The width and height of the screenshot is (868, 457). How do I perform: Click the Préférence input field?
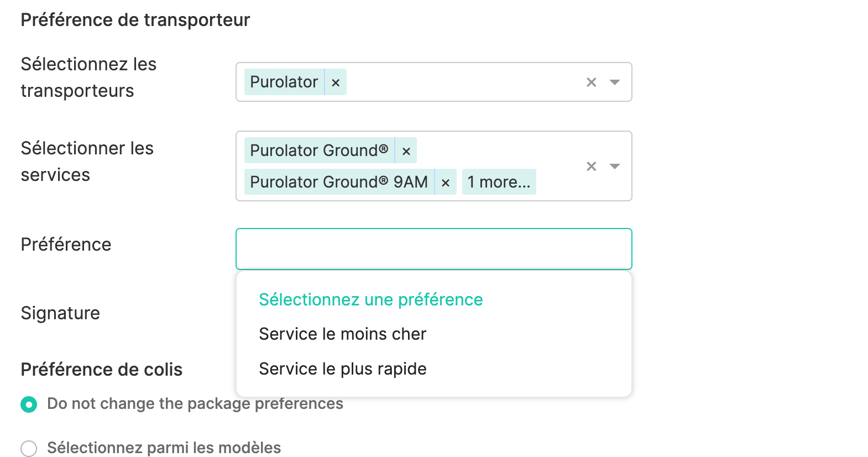tap(433, 249)
